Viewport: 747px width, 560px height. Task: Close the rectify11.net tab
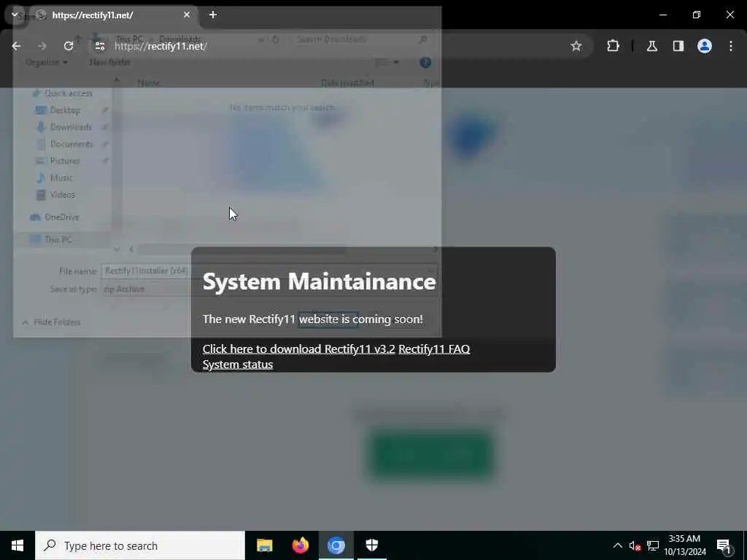(x=187, y=15)
